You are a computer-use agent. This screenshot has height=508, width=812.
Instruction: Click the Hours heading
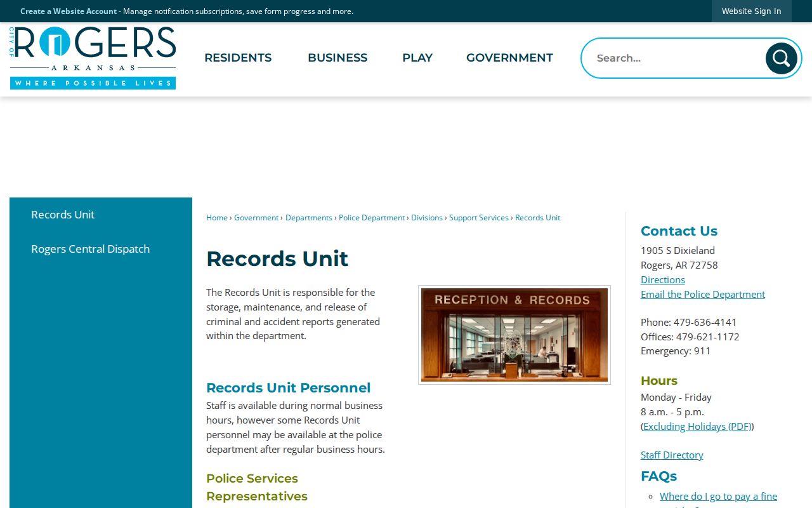click(x=659, y=381)
